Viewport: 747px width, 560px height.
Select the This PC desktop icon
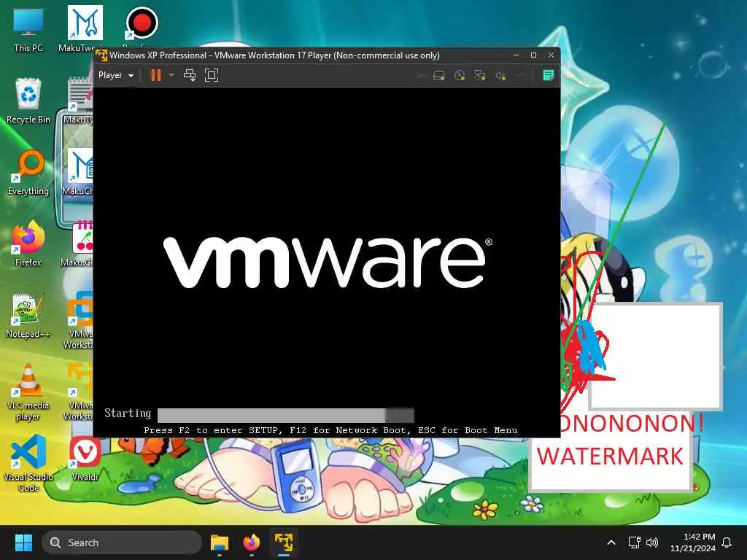tap(28, 30)
